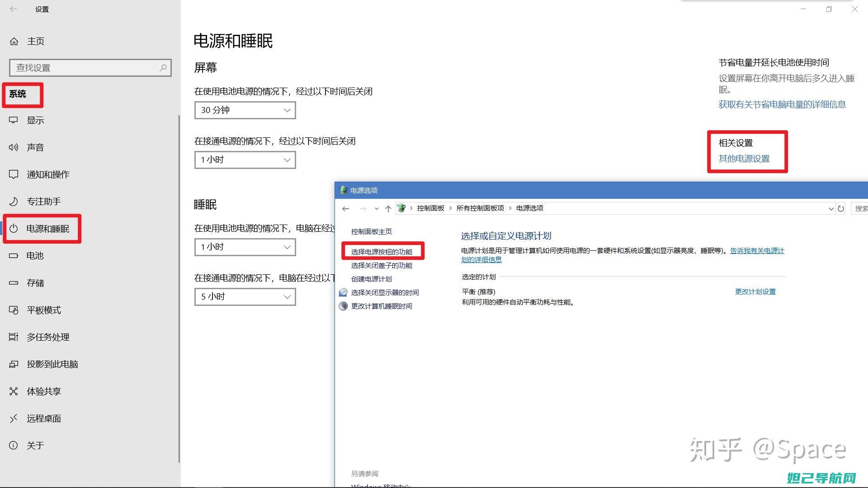Expand chevron before 控制面板 breadcrumb
868x488 pixels.
(411, 208)
